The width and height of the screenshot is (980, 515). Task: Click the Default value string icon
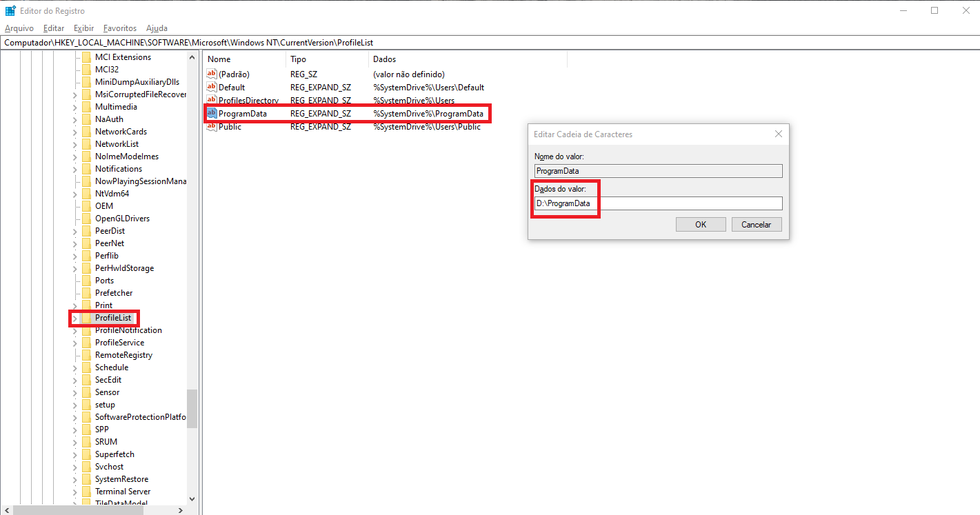(x=212, y=88)
